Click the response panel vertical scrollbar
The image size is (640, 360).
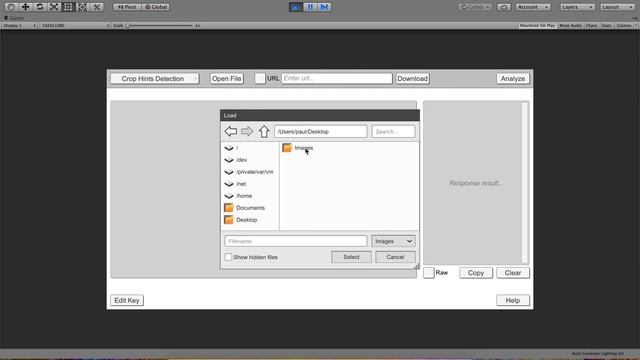[x=525, y=182]
